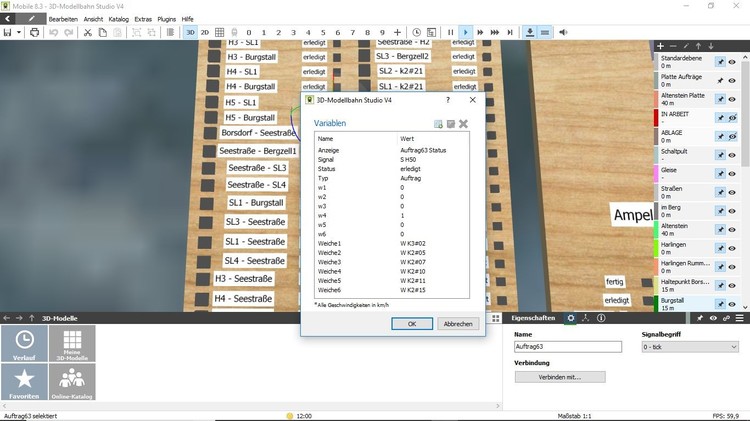Toggle sound with the speaker icon
This screenshot has height=421, width=750.
tap(563, 33)
